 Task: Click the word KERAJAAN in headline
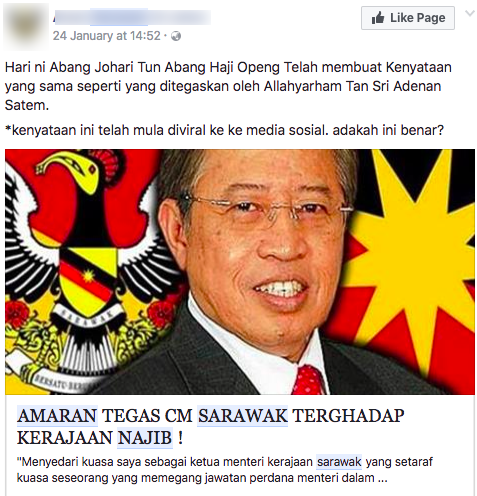click(x=64, y=438)
